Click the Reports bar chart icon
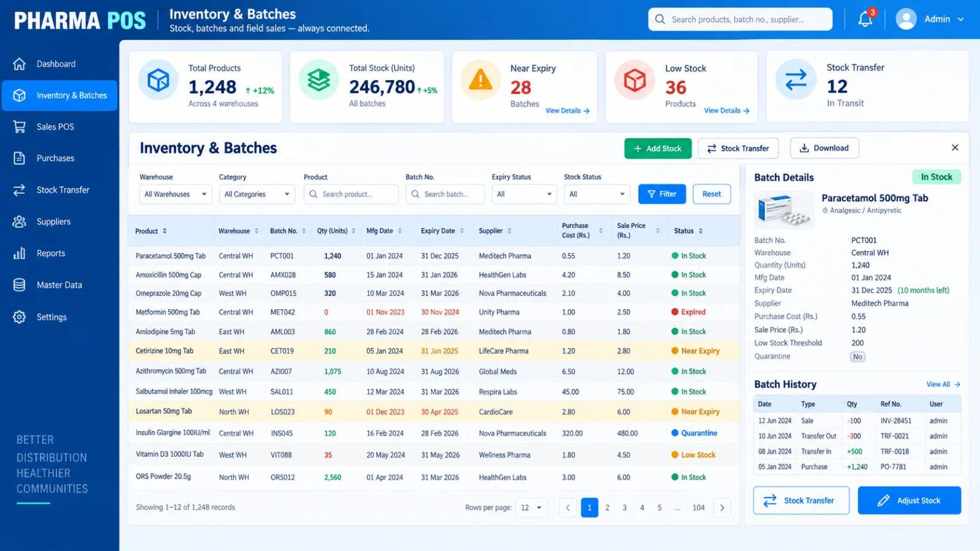 pyautogui.click(x=20, y=253)
